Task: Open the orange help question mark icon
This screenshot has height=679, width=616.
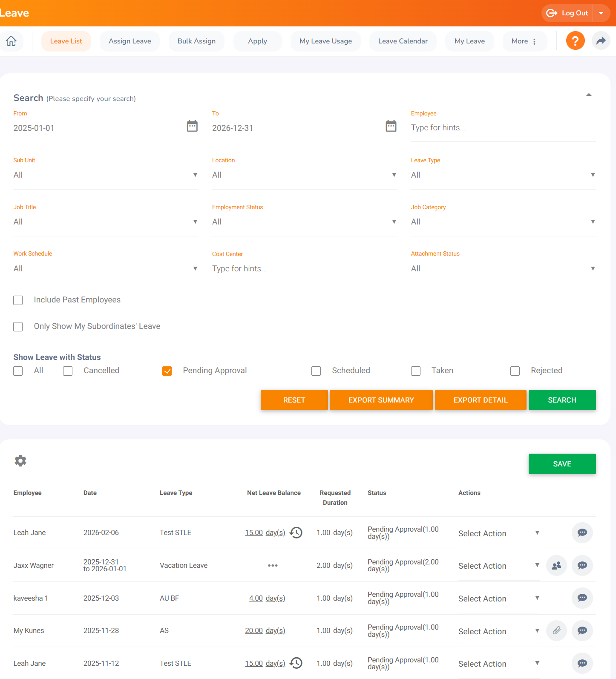Action: (575, 41)
